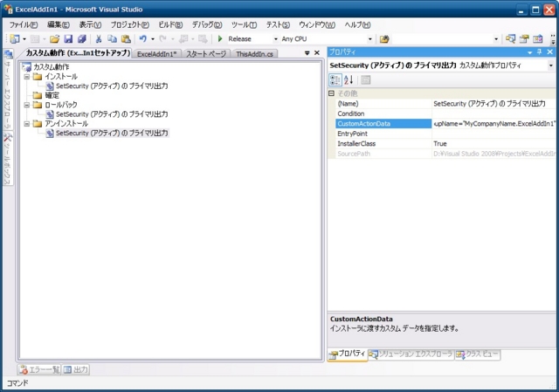The width and height of the screenshot is (559, 392).
Task: Select SetSecurity output under ロールバック
Action: pos(112,114)
